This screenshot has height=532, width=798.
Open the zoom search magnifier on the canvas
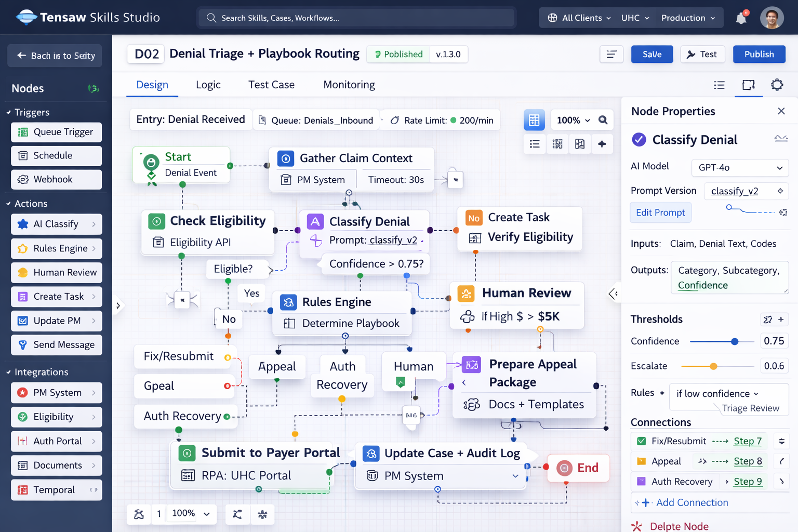point(603,120)
